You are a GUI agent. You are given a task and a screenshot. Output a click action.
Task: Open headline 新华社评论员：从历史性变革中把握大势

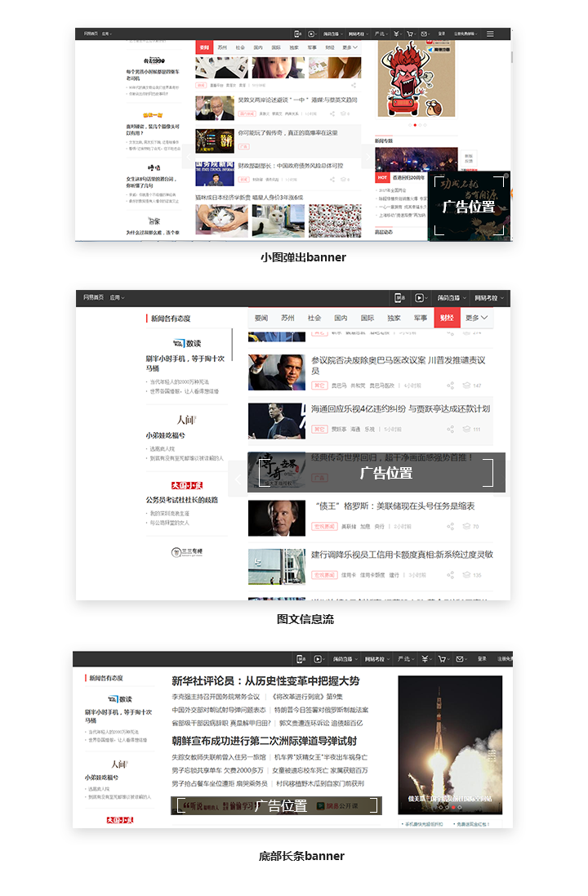pos(265,680)
